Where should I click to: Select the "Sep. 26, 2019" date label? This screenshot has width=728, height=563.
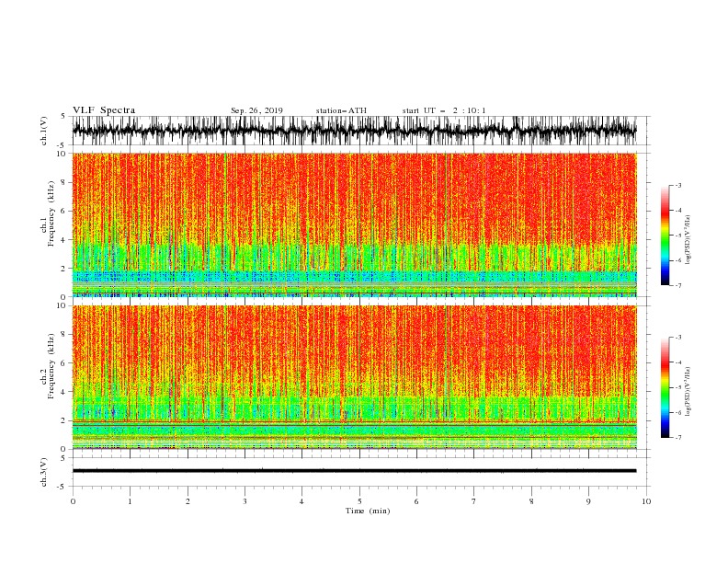pos(256,110)
